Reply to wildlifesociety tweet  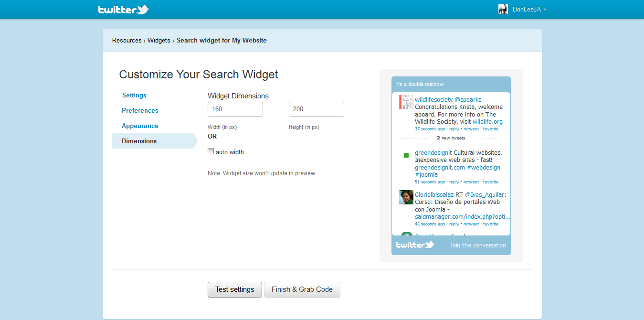[454, 129]
